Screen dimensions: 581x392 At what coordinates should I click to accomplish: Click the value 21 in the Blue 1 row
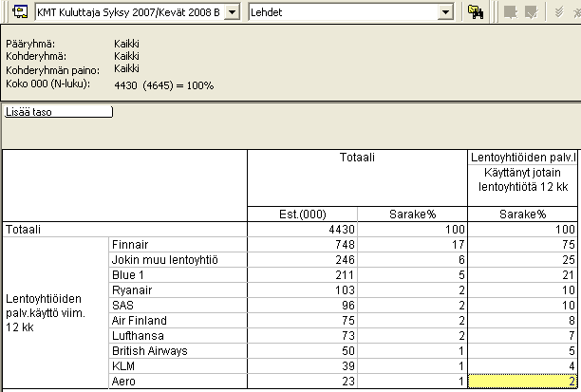(x=523, y=275)
